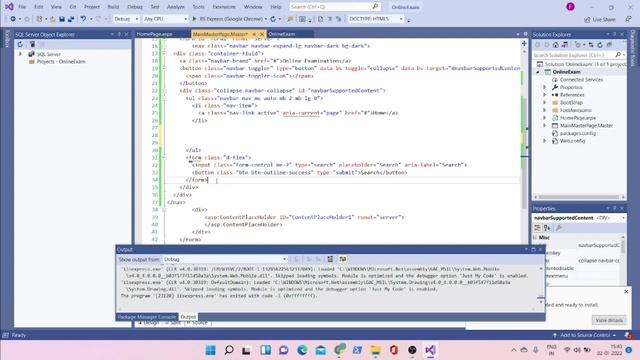The image size is (640, 360).
Task: Click the Collapse All icon in Solution Explorer
Action: [609, 45]
